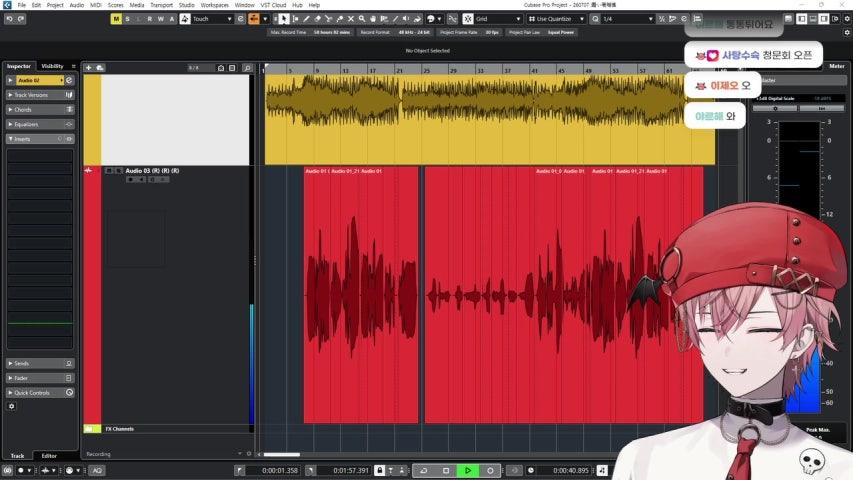This screenshot has width=853, height=480.
Task: Toggle global Solo S button
Action: [127, 19]
